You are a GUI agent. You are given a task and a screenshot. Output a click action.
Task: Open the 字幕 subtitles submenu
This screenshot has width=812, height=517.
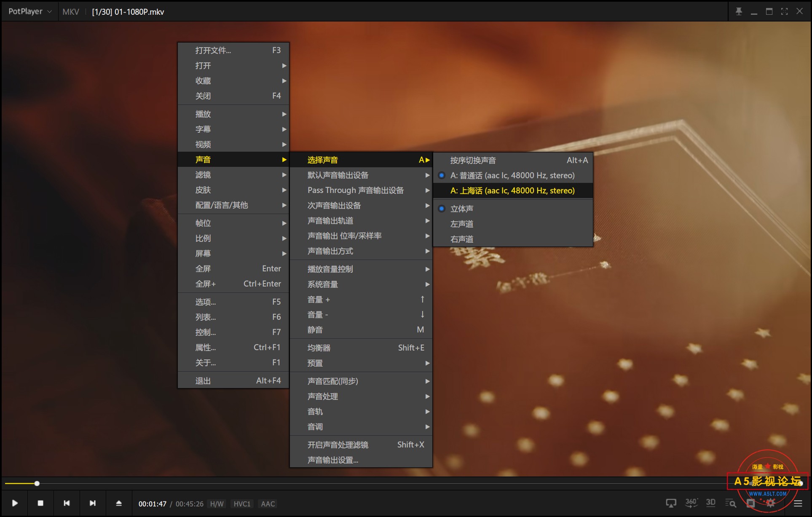(233, 129)
